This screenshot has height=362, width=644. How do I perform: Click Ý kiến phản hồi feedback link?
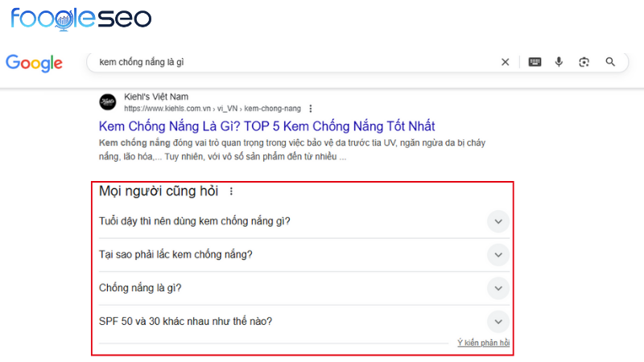coord(484,343)
